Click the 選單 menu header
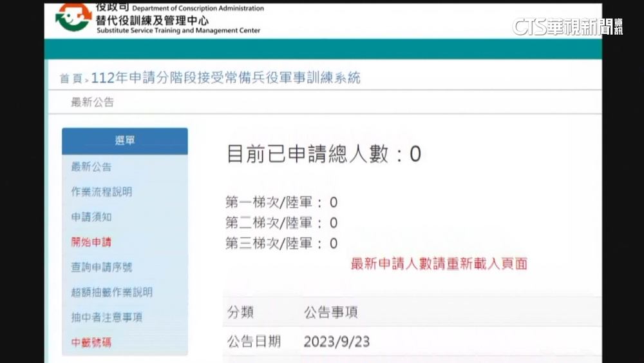This screenshot has width=644, height=363. [x=125, y=141]
